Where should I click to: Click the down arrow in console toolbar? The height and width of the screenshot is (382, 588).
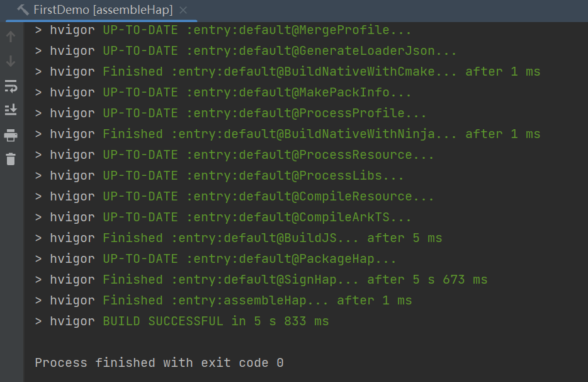coord(11,61)
